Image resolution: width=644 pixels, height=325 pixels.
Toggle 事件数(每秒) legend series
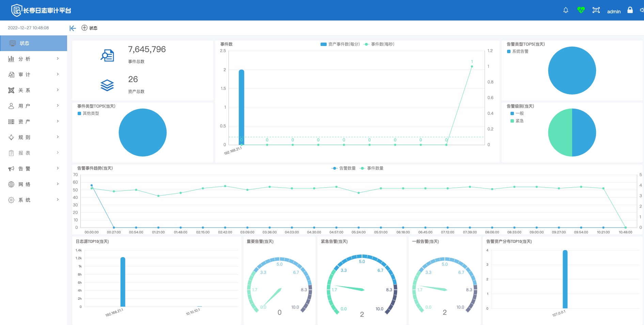coord(379,44)
